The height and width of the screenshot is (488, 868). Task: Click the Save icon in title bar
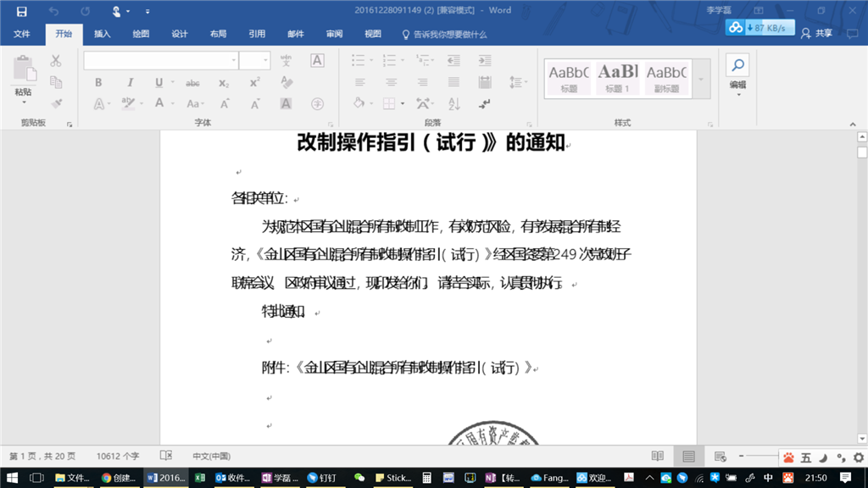pyautogui.click(x=21, y=11)
